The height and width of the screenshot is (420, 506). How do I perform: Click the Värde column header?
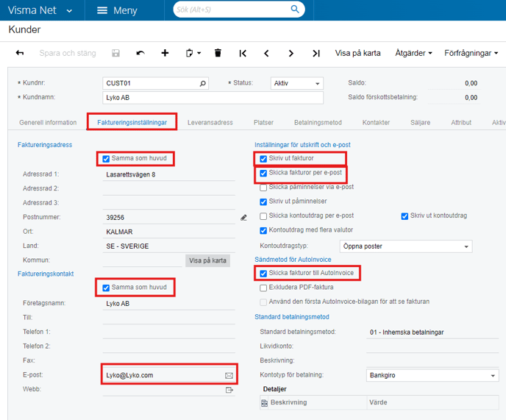(433, 402)
